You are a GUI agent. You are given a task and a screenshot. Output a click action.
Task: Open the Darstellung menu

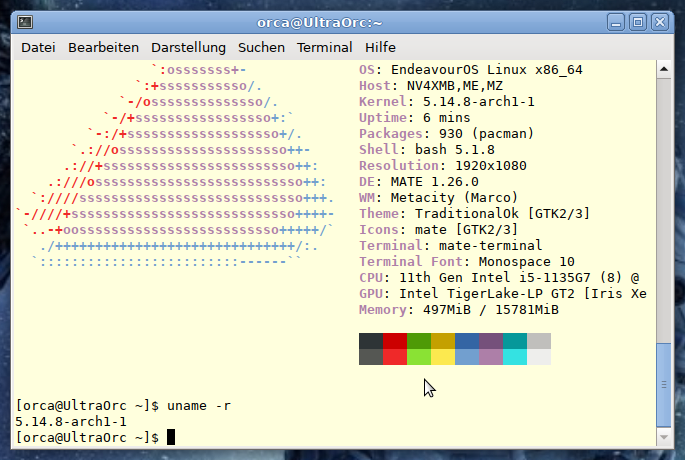coord(188,47)
